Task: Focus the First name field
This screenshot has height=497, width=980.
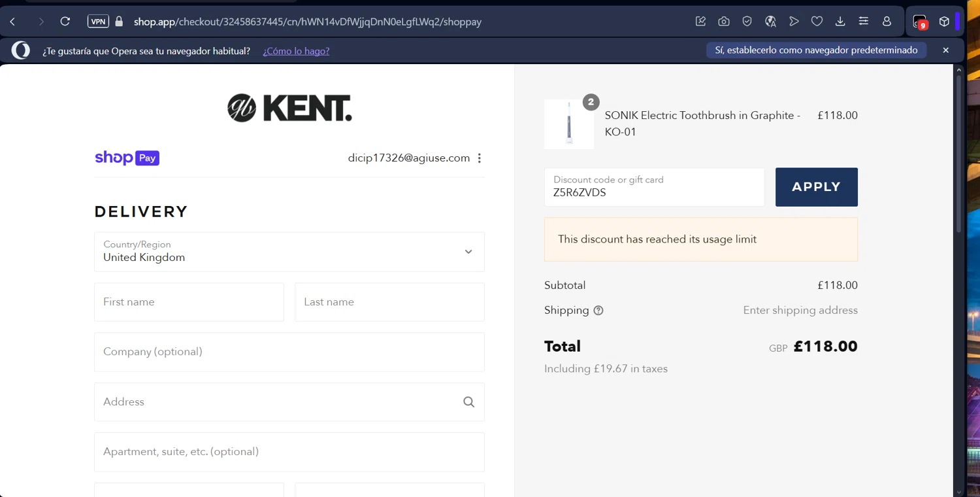Action: [x=189, y=302]
